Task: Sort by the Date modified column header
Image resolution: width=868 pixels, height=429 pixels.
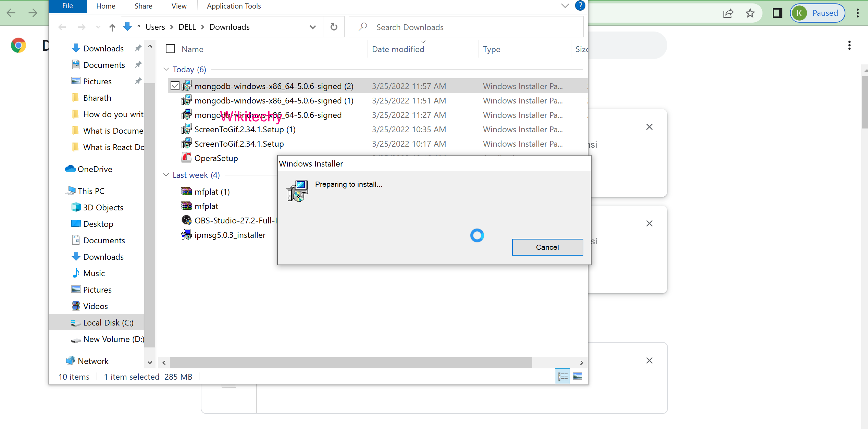Action: pos(398,49)
